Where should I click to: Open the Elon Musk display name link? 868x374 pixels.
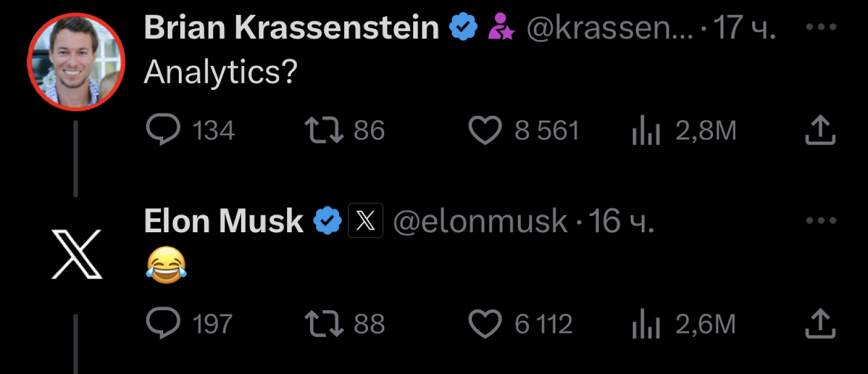pos(223,221)
